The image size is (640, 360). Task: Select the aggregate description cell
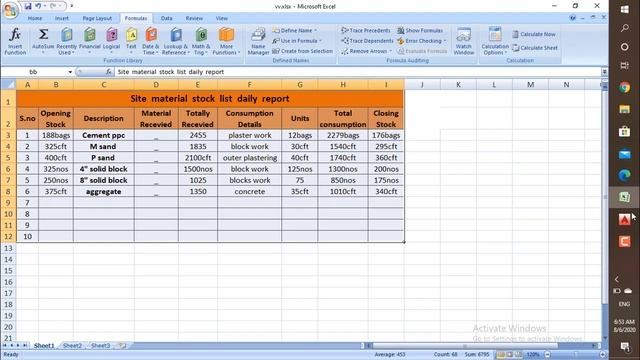(104, 191)
